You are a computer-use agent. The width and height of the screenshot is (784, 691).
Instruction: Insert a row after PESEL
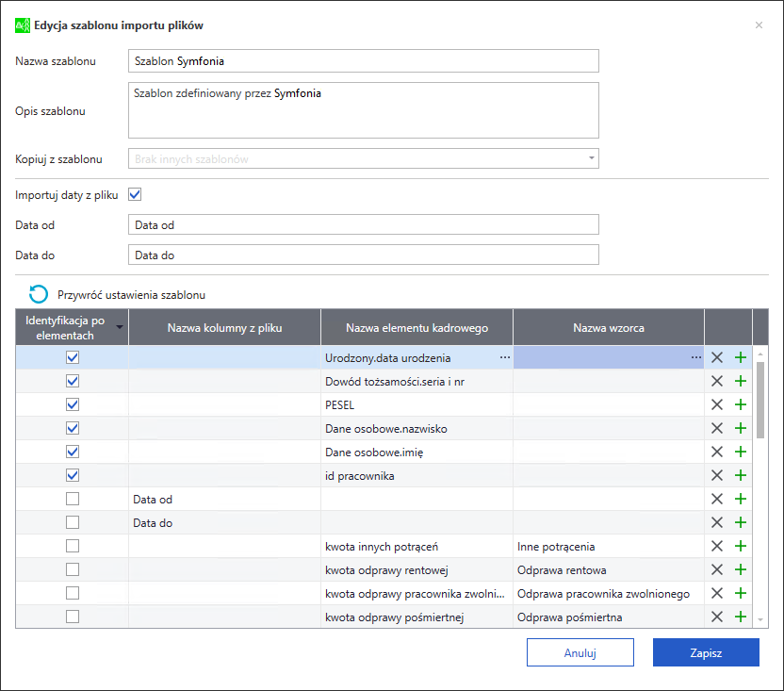(741, 404)
